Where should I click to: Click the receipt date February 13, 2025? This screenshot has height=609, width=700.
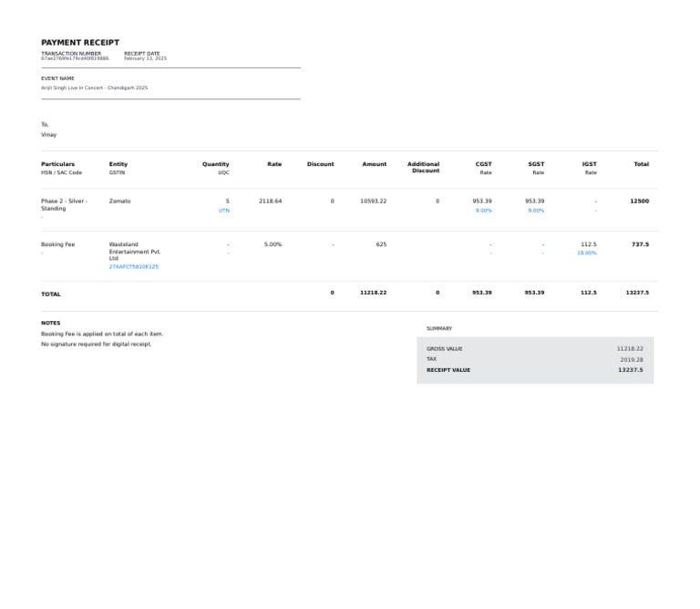(145, 58)
